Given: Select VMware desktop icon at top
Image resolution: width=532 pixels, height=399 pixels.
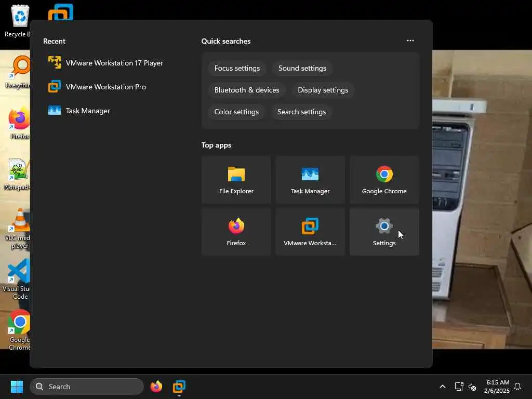Looking at the screenshot, I should 61,12.
